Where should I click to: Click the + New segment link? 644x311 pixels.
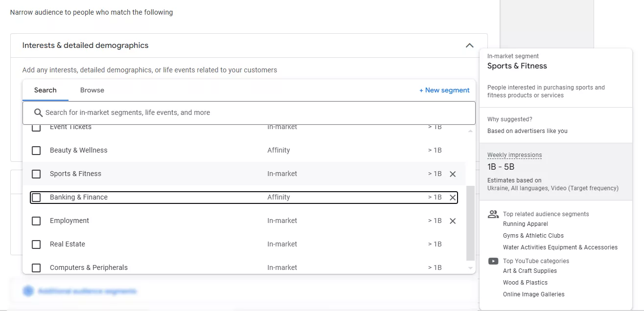[x=444, y=90]
